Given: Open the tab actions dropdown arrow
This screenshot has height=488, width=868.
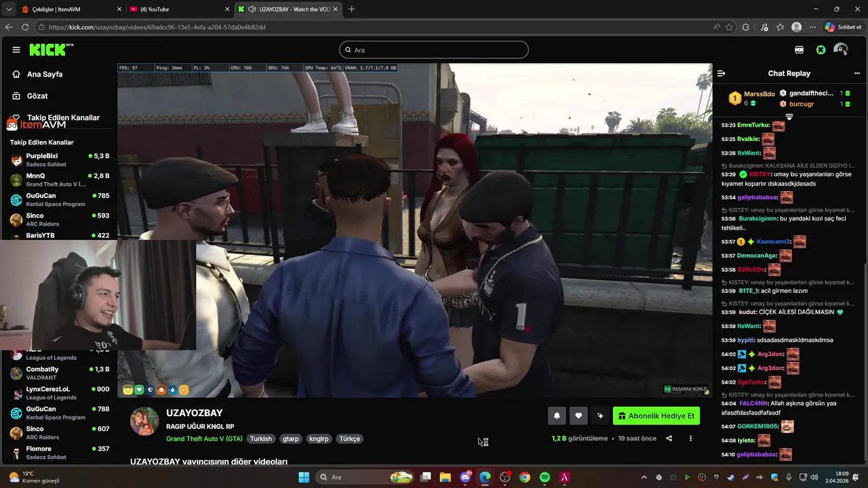Looking at the screenshot, I should pos(8,9).
